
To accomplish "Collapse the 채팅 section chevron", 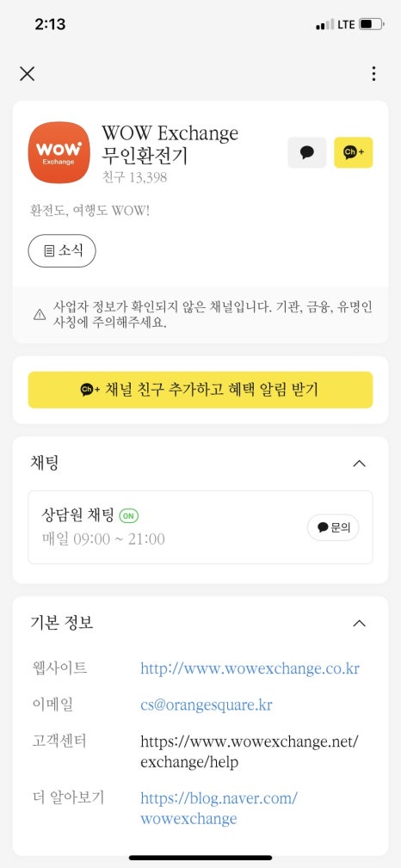I will point(360,464).
